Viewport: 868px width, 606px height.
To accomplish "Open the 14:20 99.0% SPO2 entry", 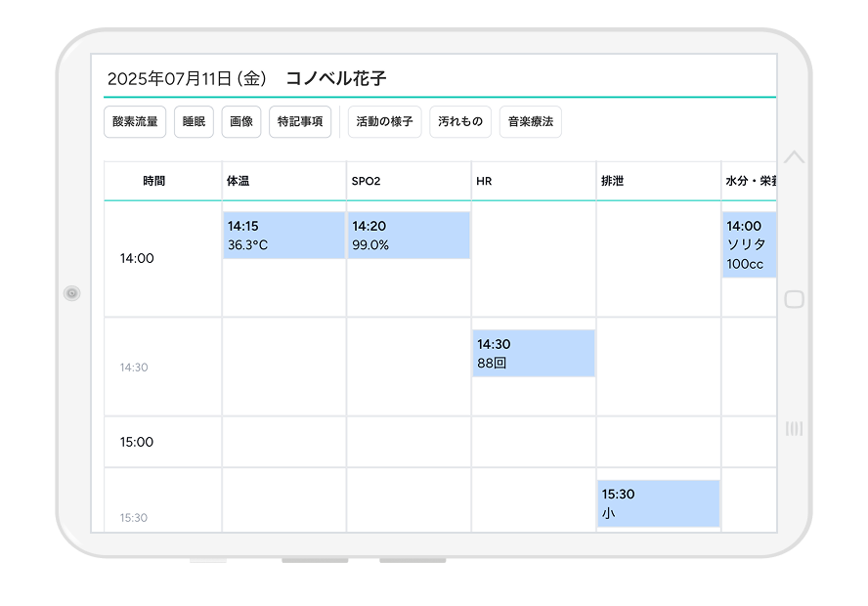I will tap(409, 236).
